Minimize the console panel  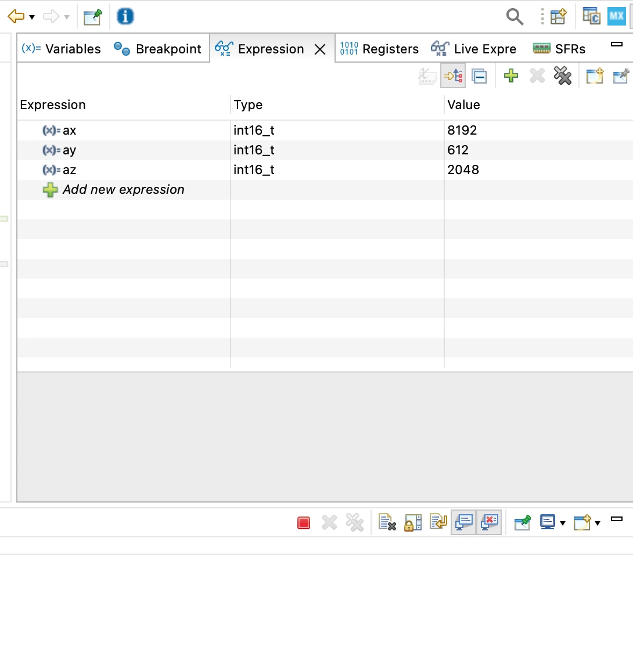coord(617,519)
